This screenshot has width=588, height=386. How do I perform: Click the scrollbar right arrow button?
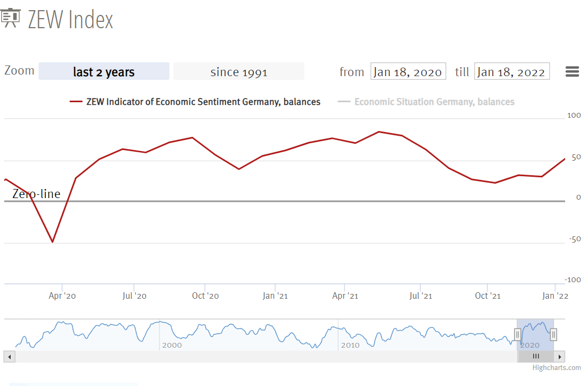pyautogui.click(x=559, y=357)
